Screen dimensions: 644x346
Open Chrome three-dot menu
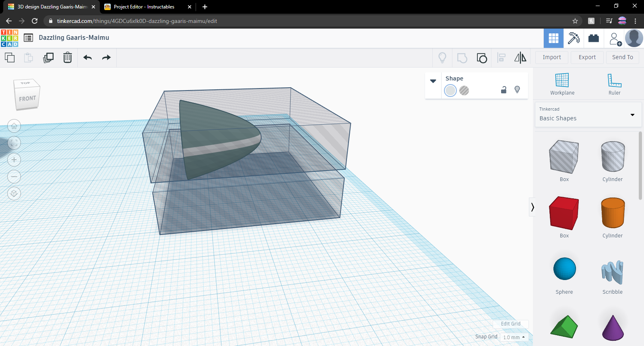(636, 21)
